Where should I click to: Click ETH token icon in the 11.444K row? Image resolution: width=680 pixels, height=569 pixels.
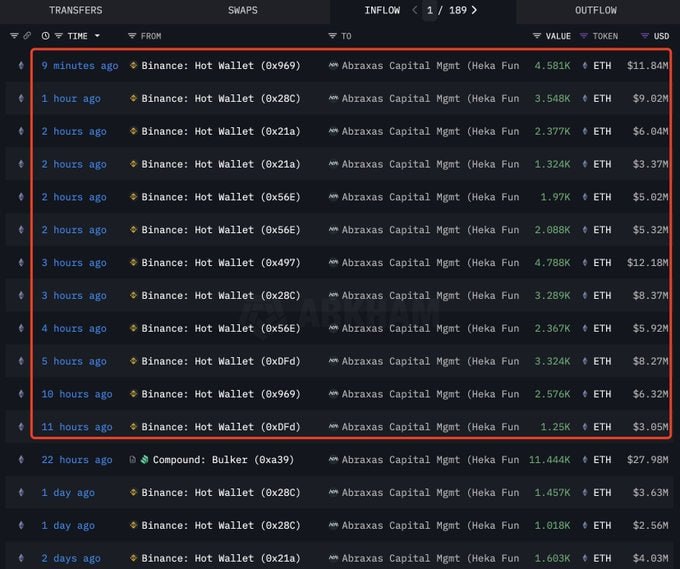(585, 460)
